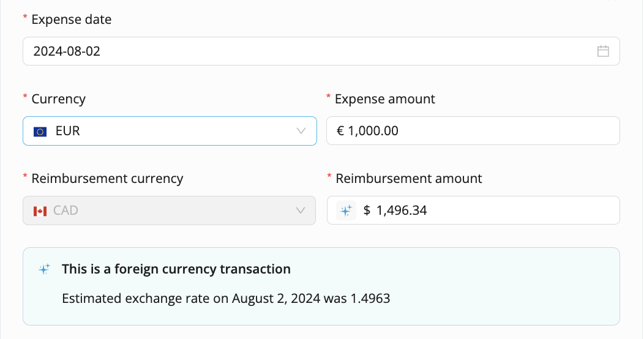The image size is (644, 339).
Task: Open the disabled CAD currency select
Action: (169, 210)
